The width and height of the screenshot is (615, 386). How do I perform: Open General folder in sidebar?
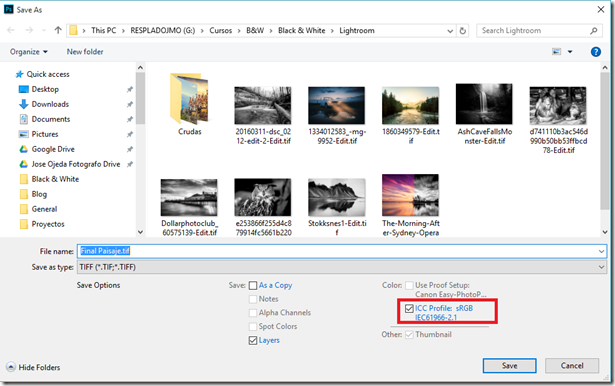point(44,209)
